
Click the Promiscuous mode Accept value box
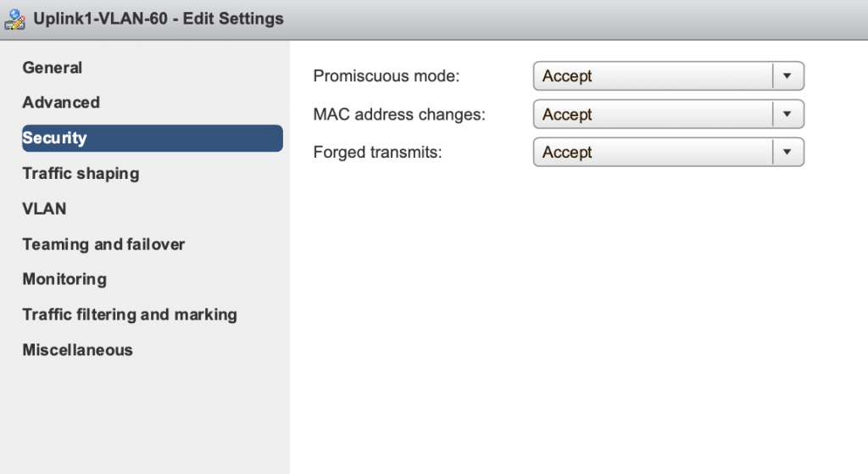click(668, 75)
